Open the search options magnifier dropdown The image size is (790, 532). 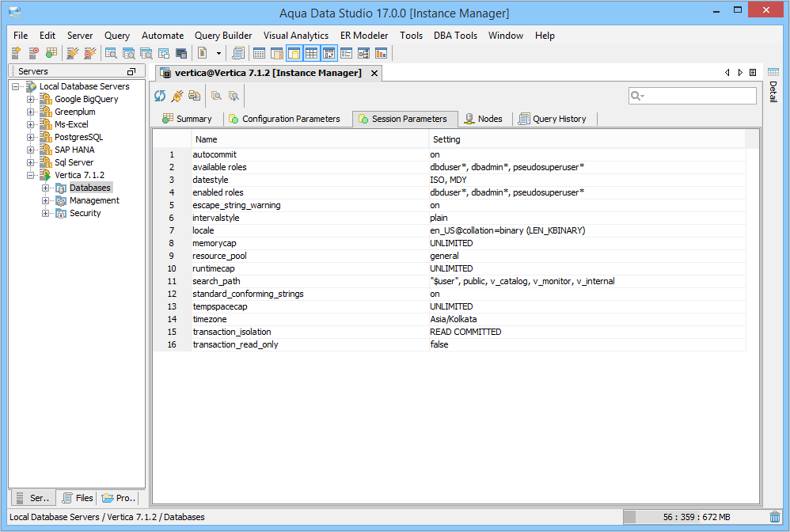pyautogui.click(x=637, y=96)
